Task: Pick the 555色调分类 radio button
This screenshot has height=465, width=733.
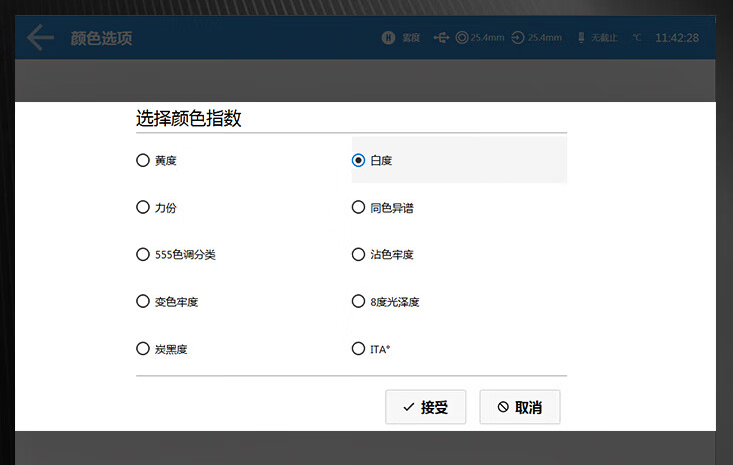Action: pyautogui.click(x=143, y=254)
